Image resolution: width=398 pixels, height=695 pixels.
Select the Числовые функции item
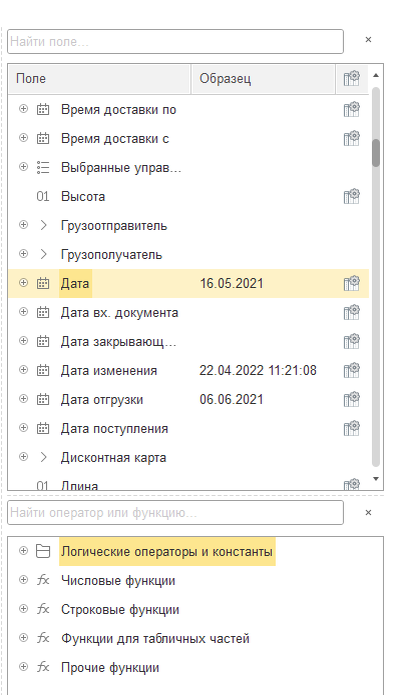[118, 581]
